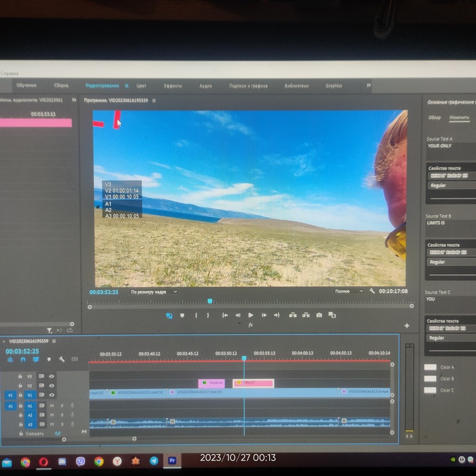Open Opera browser from the taskbar

pyautogui.click(x=44, y=462)
